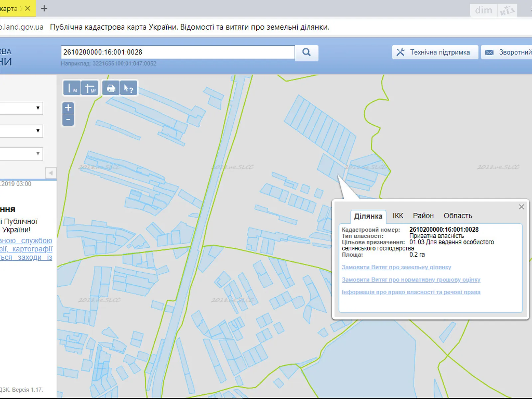
Task: Click the purpose text 01.03 Для ведення особистого
Action: pyautogui.click(x=452, y=242)
